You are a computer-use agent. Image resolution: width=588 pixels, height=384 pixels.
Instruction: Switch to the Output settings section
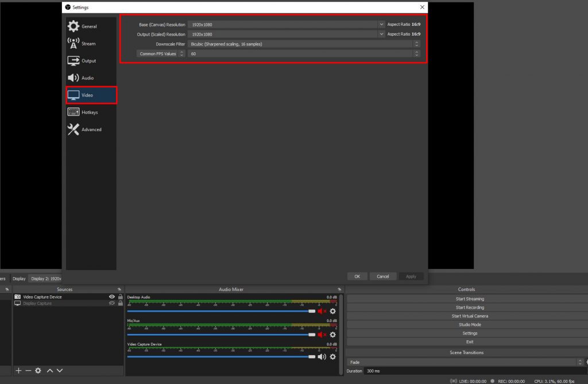(x=91, y=61)
